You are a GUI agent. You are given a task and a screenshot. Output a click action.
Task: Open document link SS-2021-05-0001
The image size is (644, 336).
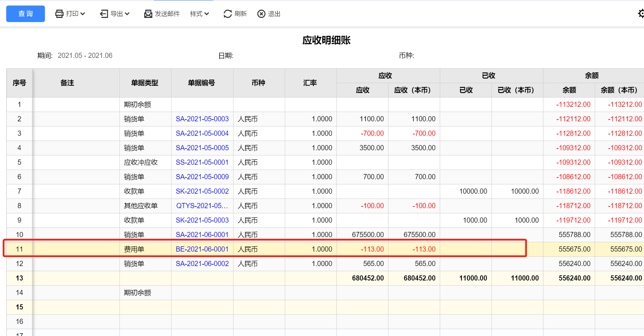[202, 162]
